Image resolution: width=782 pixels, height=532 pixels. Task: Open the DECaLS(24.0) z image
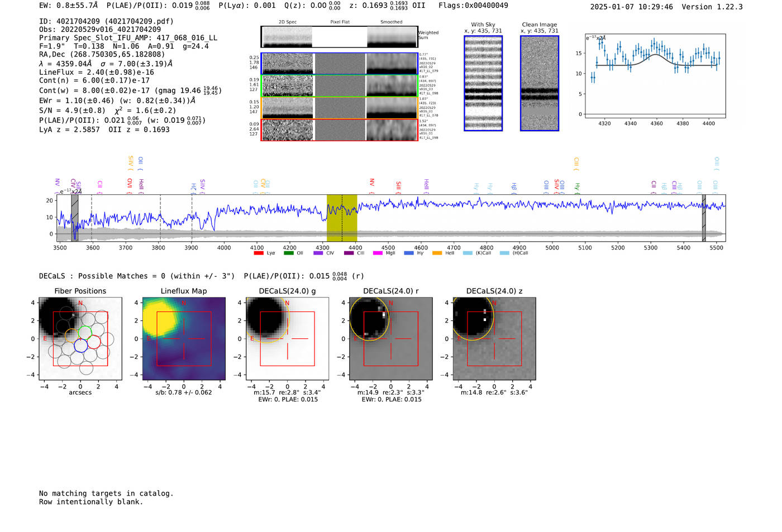point(494,338)
